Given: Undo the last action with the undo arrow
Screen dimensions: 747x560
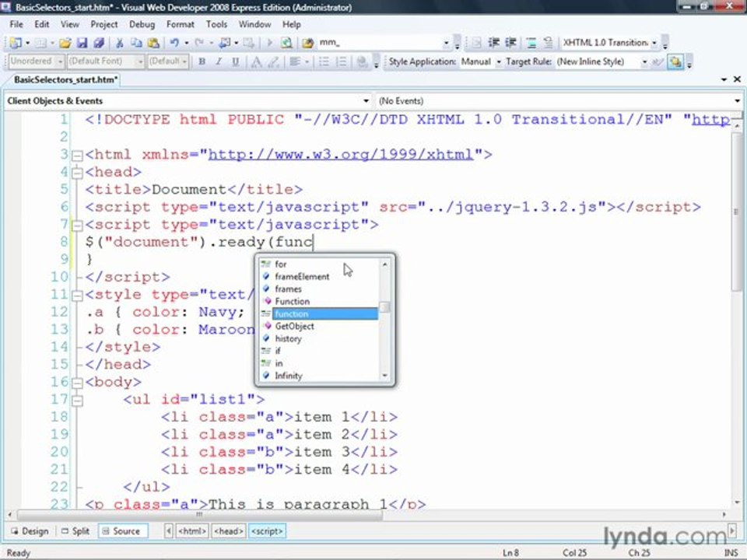Looking at the screenshot, I should tap(174, 43).
